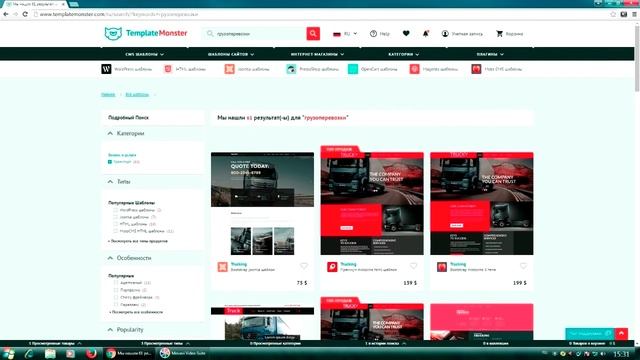Expand the CMS шаблоны menu

[x=144, y=54]
